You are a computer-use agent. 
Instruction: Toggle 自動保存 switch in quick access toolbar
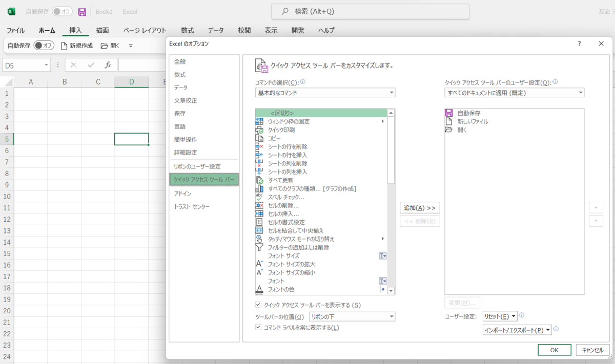(44, 46)
